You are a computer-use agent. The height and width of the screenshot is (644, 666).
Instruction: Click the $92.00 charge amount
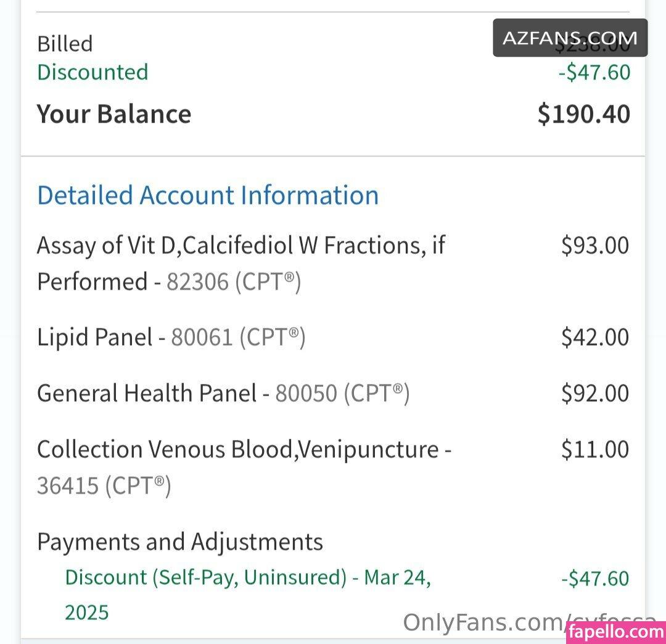(594, 393)
